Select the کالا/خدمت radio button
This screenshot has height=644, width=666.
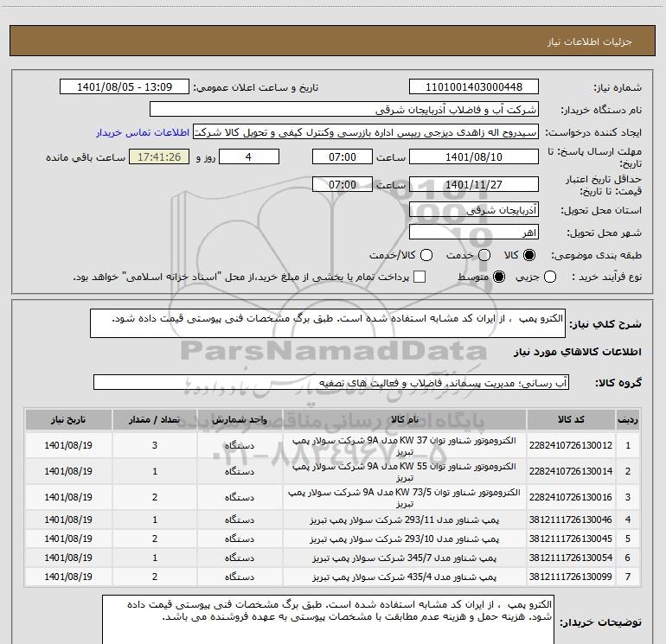click(x=426, y=255)
